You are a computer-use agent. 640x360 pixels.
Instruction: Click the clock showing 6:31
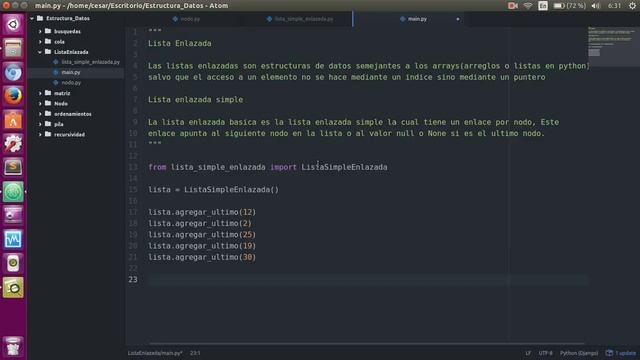614,6
